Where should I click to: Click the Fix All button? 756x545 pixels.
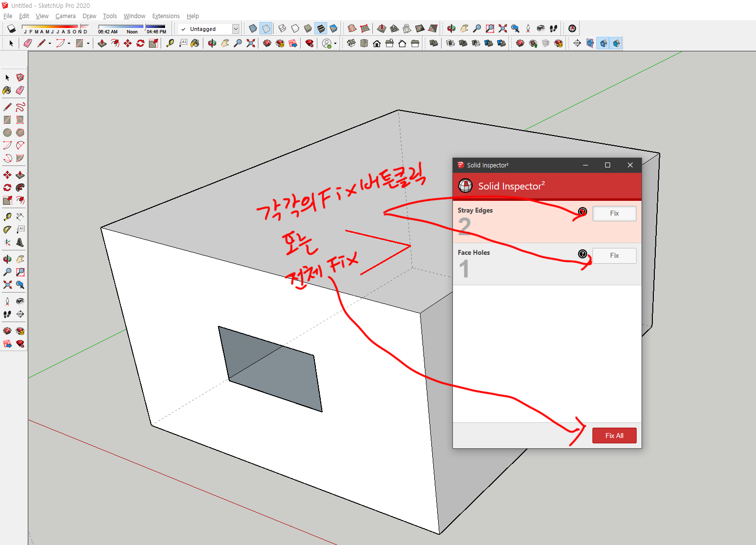click(615, 436)
